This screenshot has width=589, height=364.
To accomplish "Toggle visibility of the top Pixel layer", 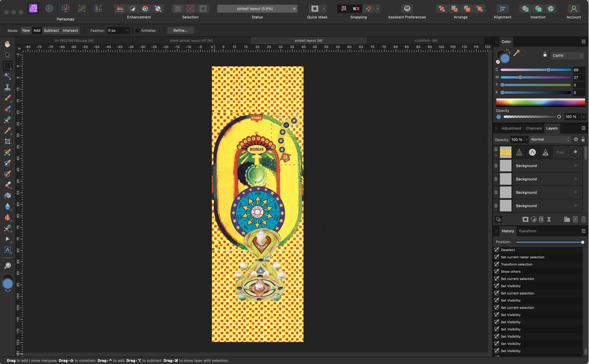I will pos(575,152).
